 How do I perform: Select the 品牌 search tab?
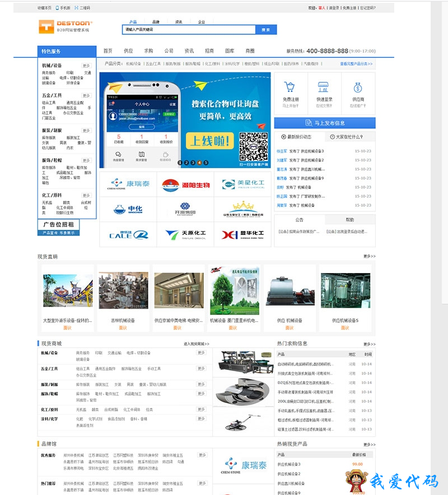156,22
